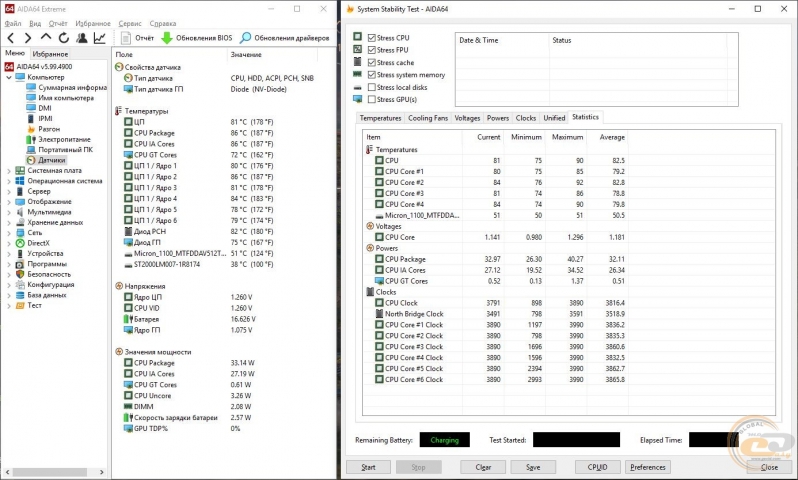
Task: Expand the Операционная система node
Action: point(9,181)
